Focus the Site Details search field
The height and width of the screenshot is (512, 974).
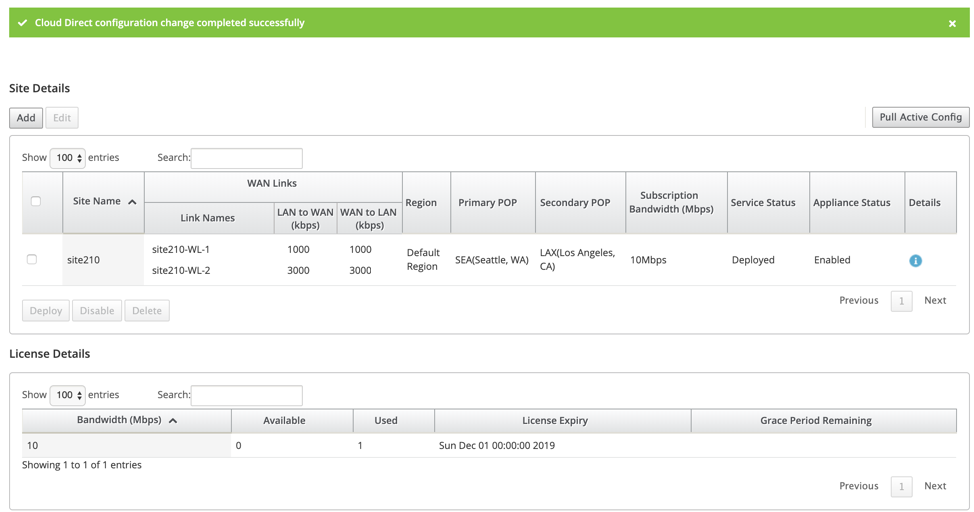coord(247,158)
